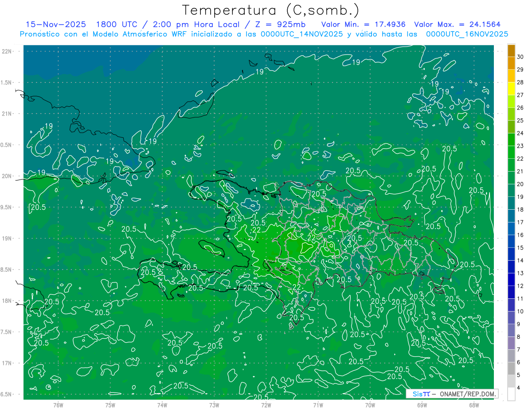
Task: Select the '15-Nov-2025' date text
Action: pos(55,24)
